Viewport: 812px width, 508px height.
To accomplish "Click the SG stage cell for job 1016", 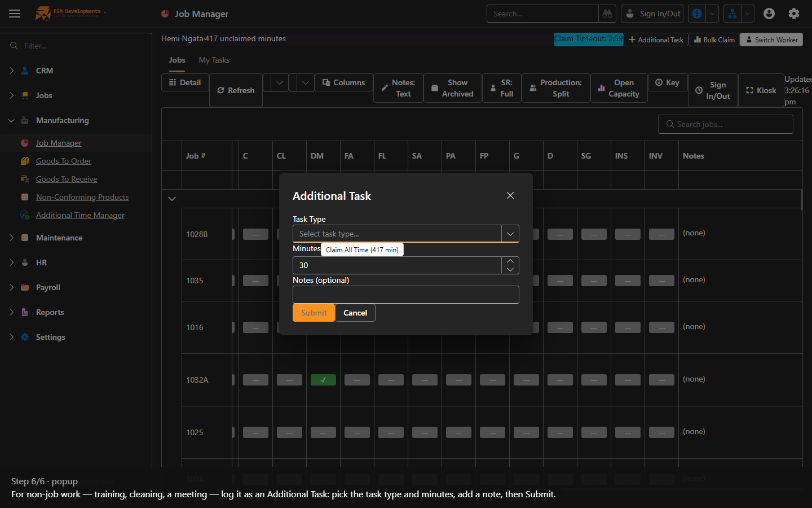I will (x=594, y=328).
